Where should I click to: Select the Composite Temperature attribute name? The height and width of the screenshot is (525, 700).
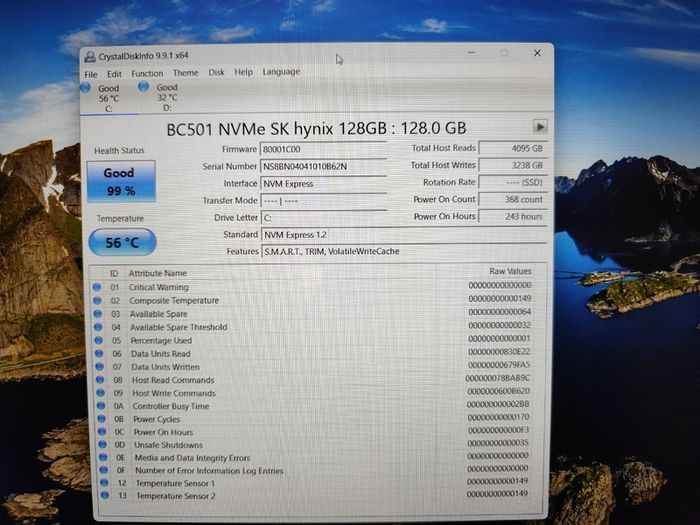pyautogui.click(x=174, y=300)
